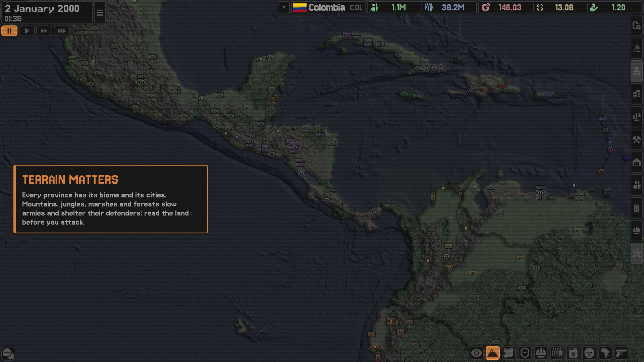Open the crossed tools panel in sidebar
This screenshot has width=644, height=362.
tap(636, 253)
